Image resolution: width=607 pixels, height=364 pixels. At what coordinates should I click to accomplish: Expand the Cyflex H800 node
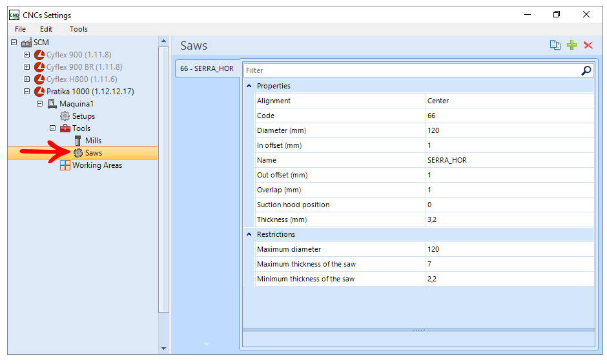pyautogui.click(x=26, y=79)
